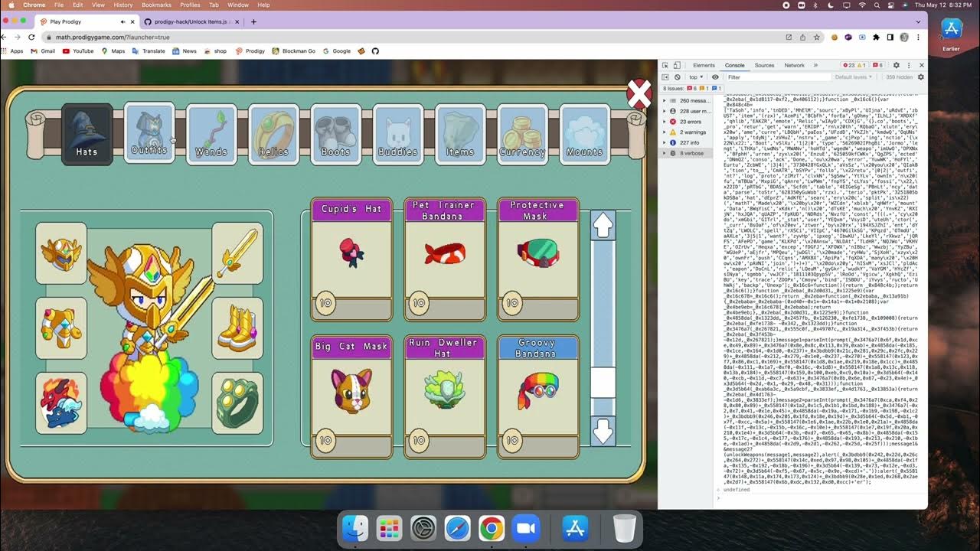Image resolution: width=980 pixels, height=551 pixels.
Task: Switch to DevTools Elements tab
Action: (704, 66)
